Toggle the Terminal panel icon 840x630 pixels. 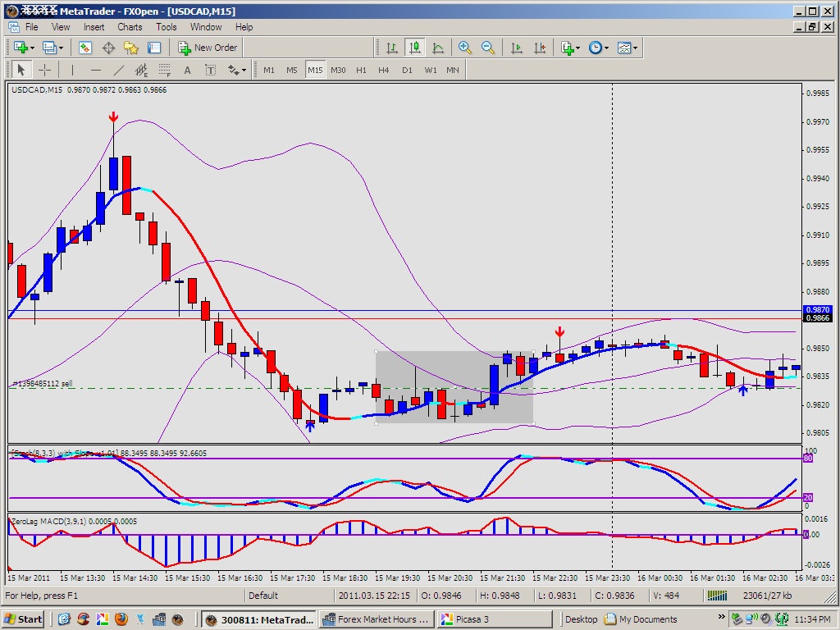(154, 48)
